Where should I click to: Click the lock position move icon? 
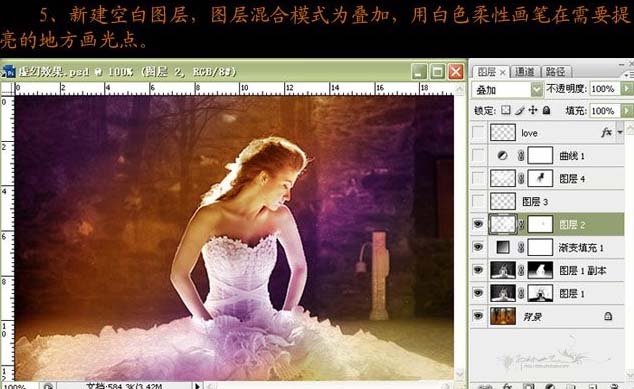(x=533, y=110)
